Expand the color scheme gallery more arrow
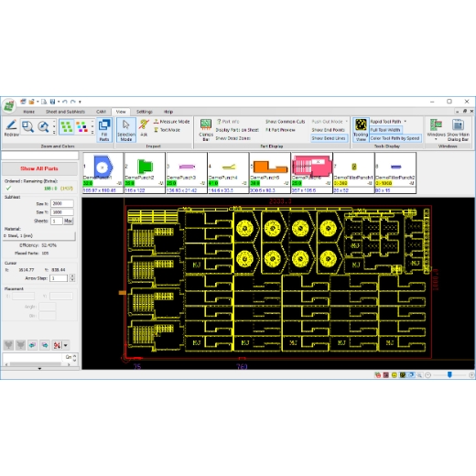The width and height of the screenshot is (476, 476). pos(92,132)
